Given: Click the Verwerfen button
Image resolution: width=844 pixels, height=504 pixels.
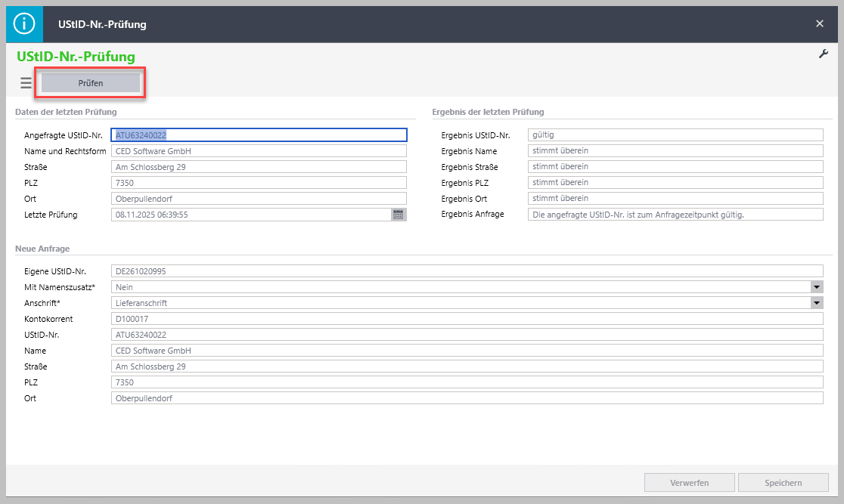Looking at the screenshot, I should [689, 483].
